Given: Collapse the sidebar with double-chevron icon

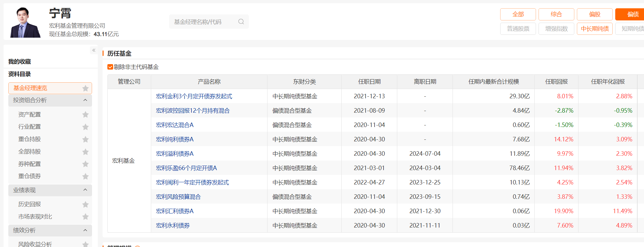Looking at the screenshot, I should [94, 50].
